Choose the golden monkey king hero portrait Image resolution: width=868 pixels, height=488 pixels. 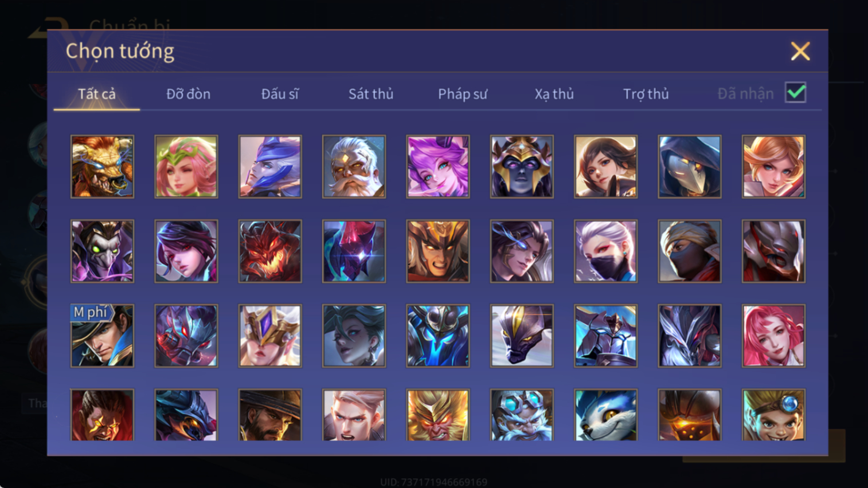(x=438, y=415)
